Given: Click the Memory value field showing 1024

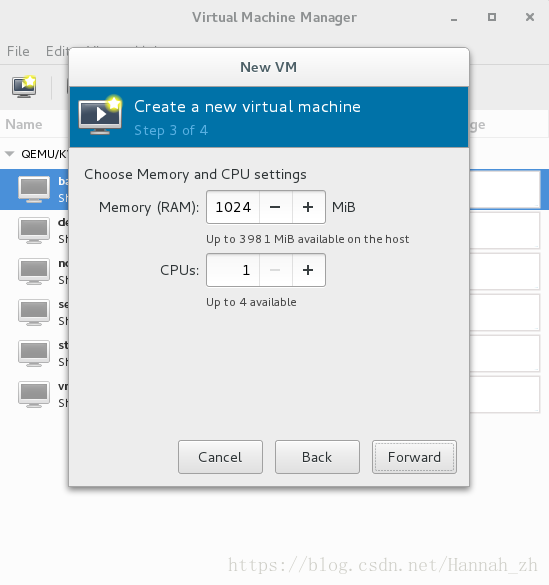Looking at the screenshot, I should (x=233, y=207).
